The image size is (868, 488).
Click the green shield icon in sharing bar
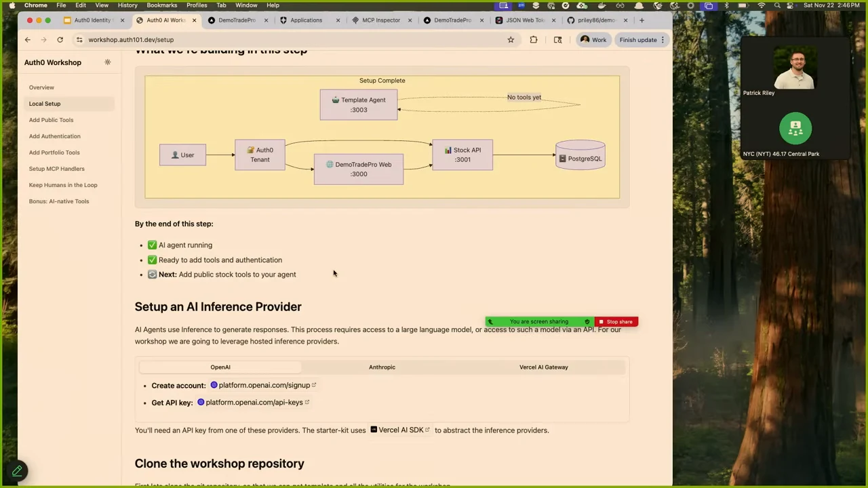click(x=587, y=322)
